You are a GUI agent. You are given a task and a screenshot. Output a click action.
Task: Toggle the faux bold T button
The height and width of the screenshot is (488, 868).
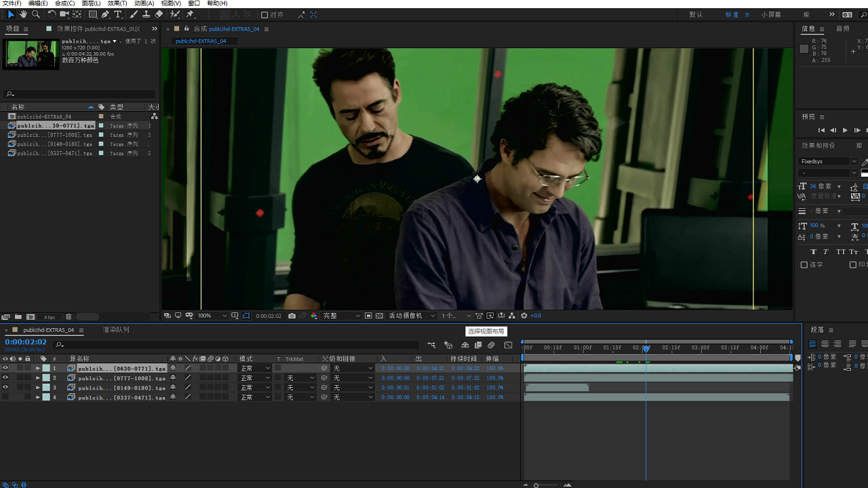[813, 251]
